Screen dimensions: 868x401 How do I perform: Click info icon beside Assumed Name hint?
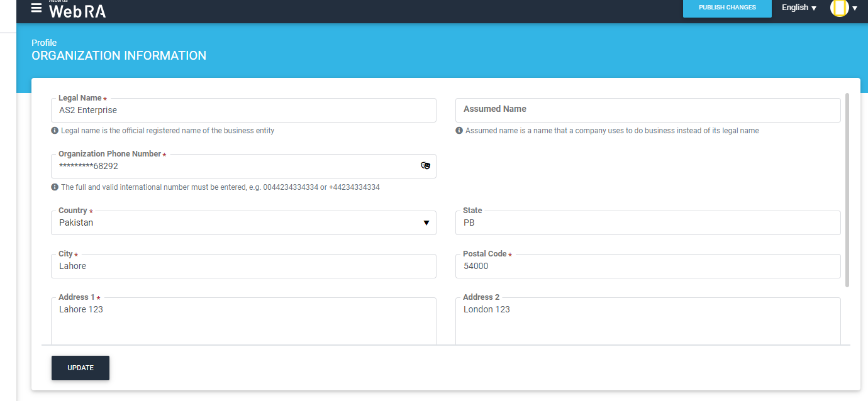(459, 131)
